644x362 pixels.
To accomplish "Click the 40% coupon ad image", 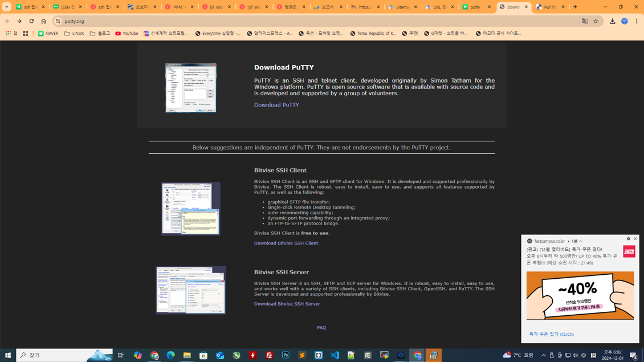I will point(580,295).
